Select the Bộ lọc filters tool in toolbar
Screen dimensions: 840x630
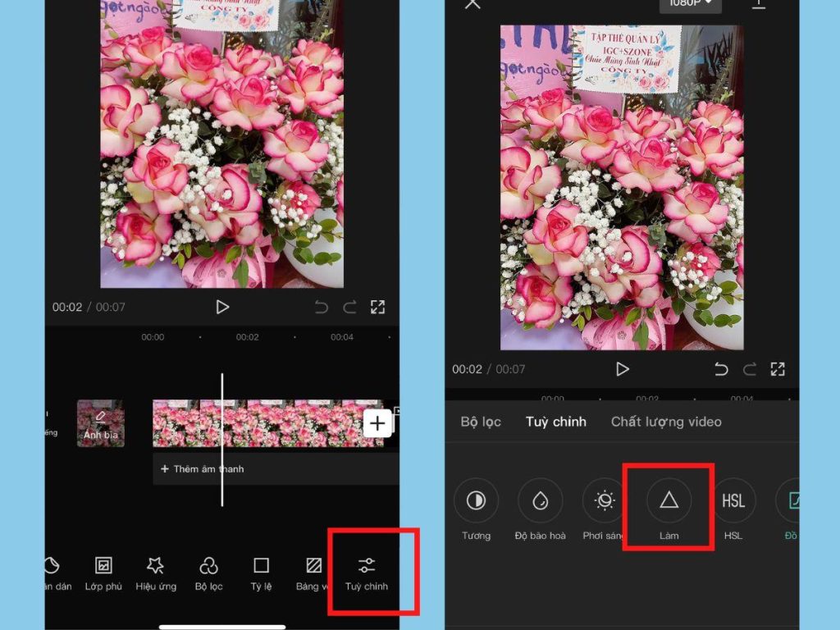pyautogui.click(x=209, y=573)
